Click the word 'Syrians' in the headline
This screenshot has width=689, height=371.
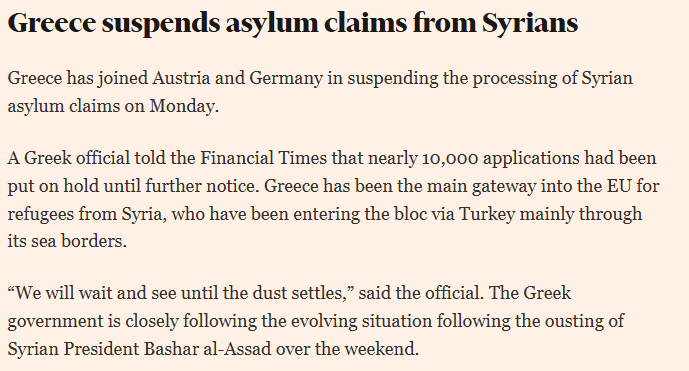pyautogui.click(x=530, y=23)
